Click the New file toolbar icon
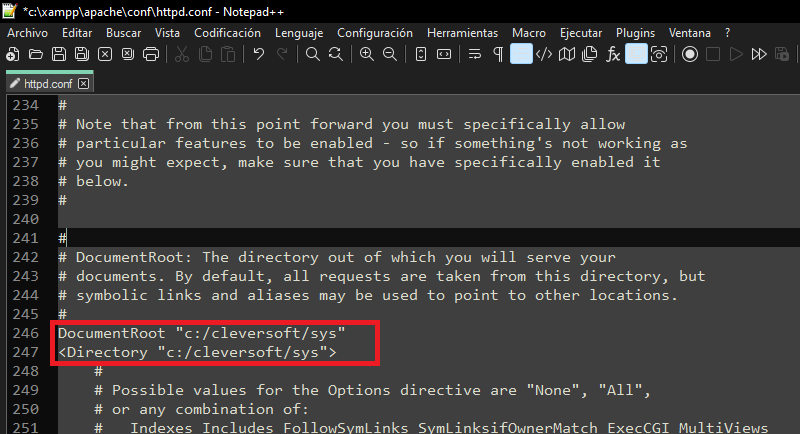The image size is (800, 434). click(x=13, y=54)
